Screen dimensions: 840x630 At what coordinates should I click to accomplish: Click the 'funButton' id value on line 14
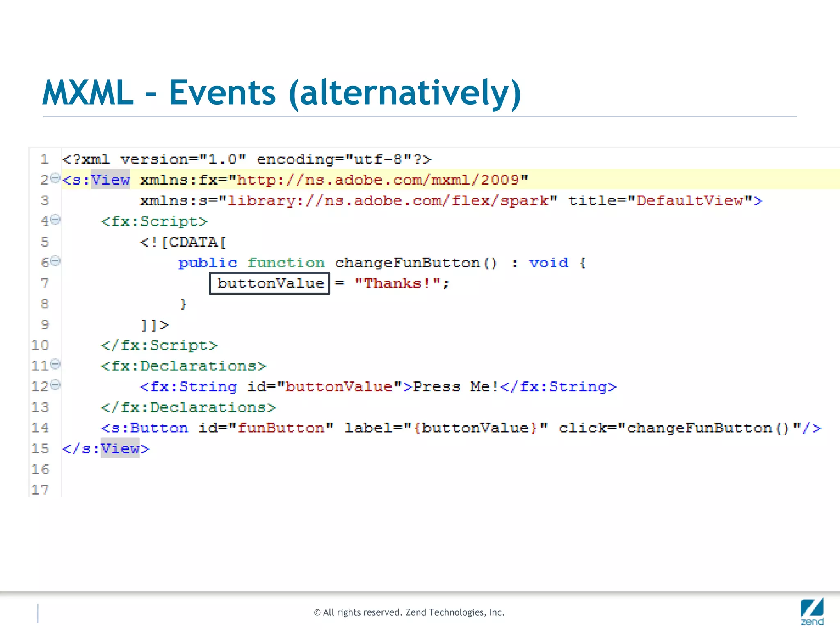tap(281, 428)
